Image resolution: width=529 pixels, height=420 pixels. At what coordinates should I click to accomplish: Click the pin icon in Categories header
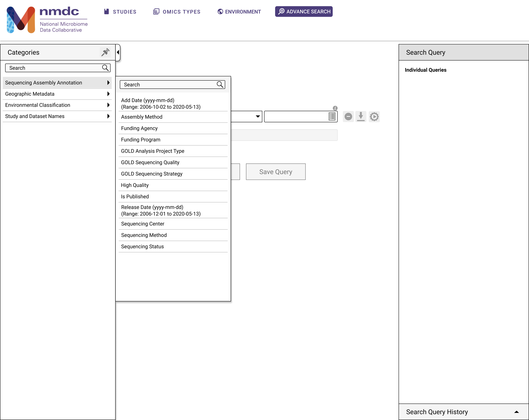click(105, 52)
